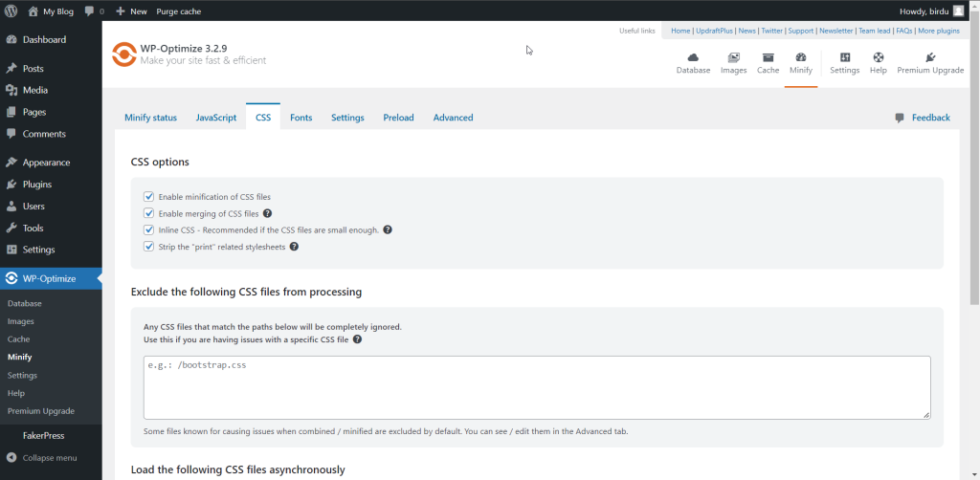This screenshot has width=980, height=480.
Task: Toggle the Inline CSS checkbox
Action: (x=148, y=229)
